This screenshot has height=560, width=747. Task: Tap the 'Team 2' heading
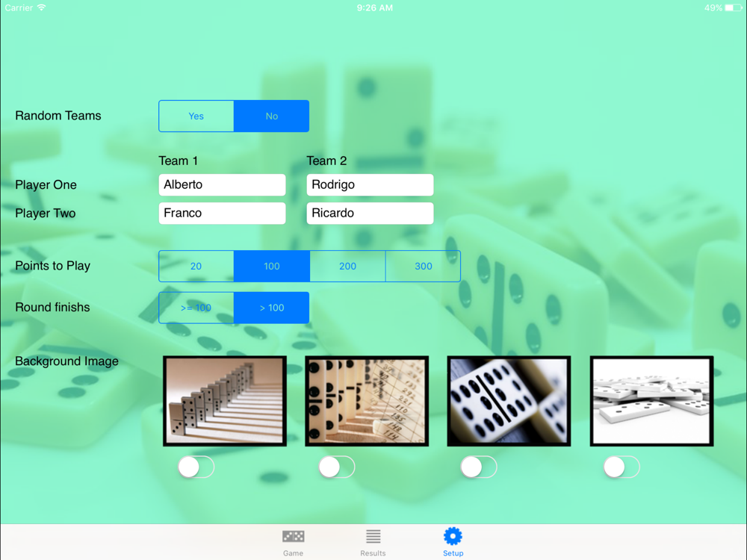point(327,161)
